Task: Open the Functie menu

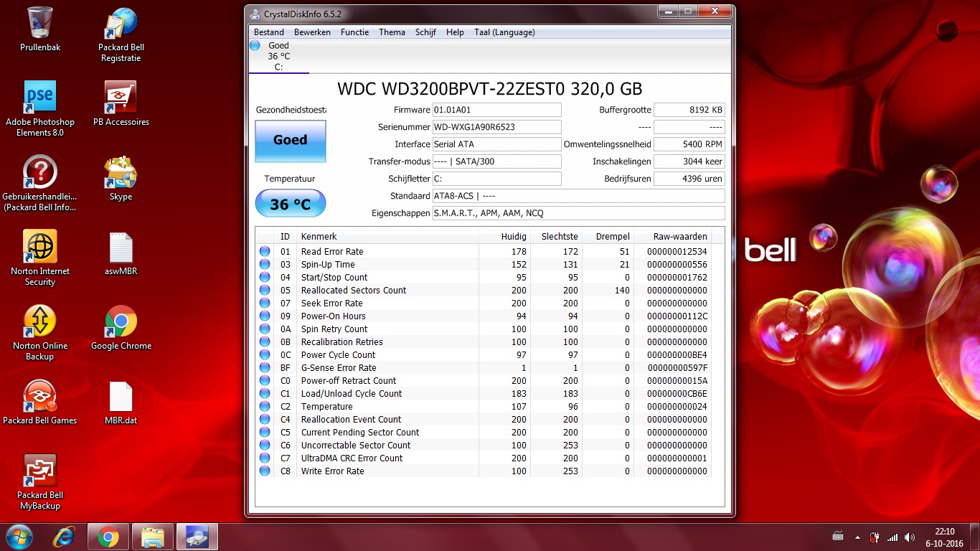Action: pos(354,32)
